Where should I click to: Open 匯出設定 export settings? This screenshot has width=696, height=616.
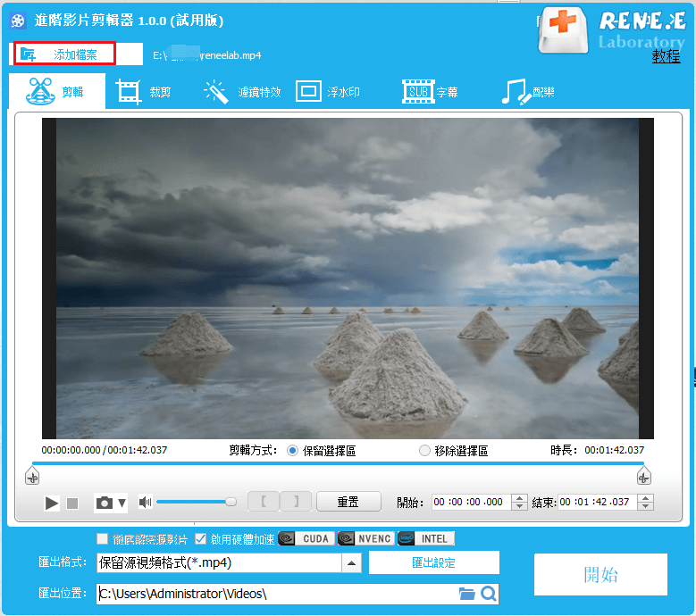434,562
